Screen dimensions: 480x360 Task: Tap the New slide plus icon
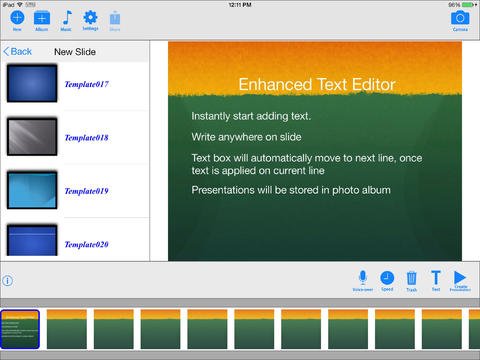click(x=17, y=18)
